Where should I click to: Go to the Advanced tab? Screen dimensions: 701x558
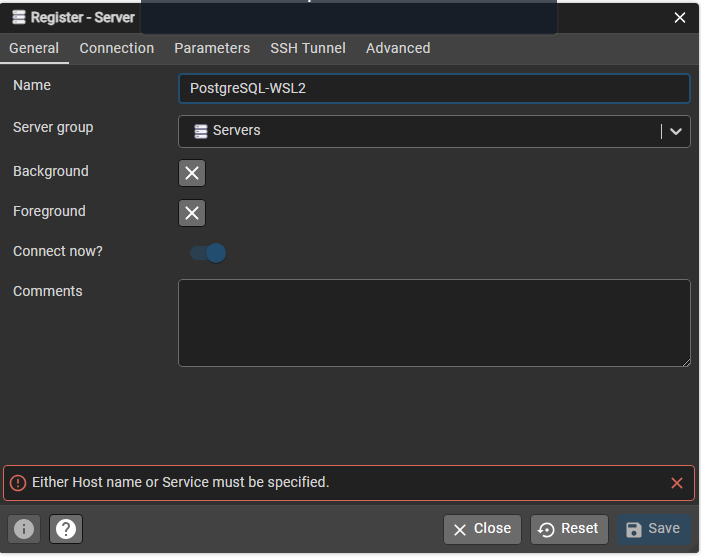pos(398,48)
